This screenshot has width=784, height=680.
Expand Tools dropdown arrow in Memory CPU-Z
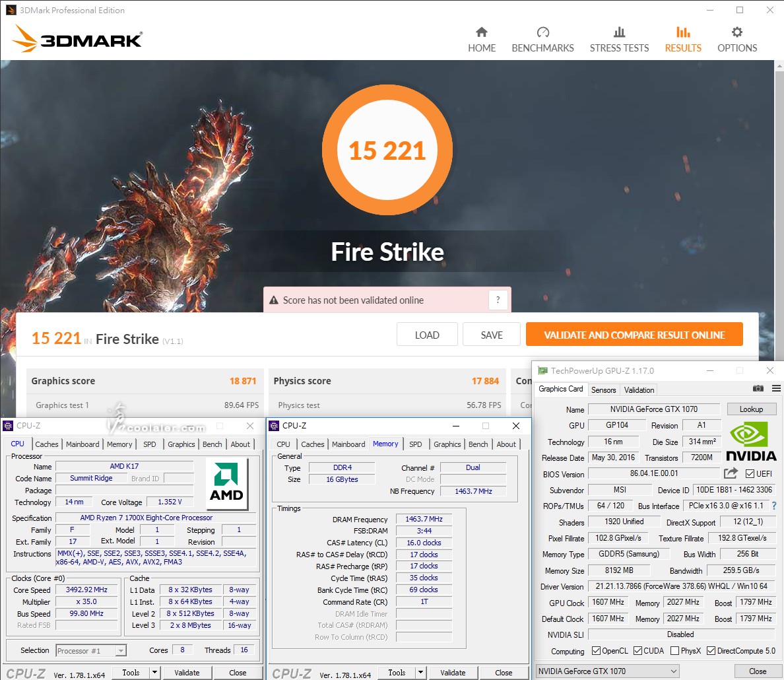pos(420,673)
